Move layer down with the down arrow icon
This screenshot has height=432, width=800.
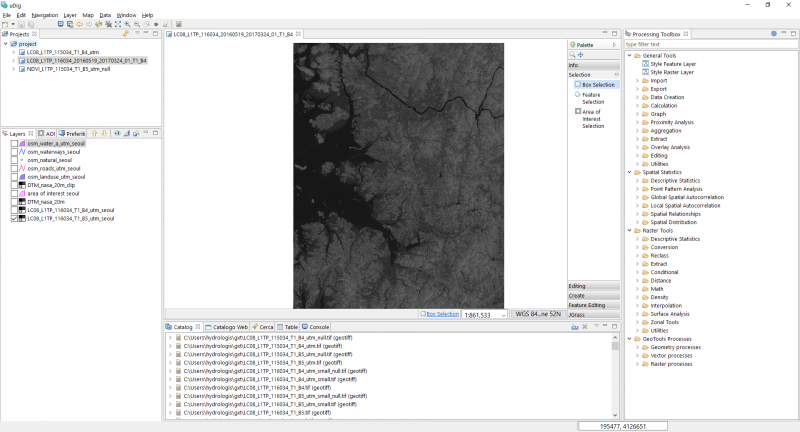click(x=102, y=133)
